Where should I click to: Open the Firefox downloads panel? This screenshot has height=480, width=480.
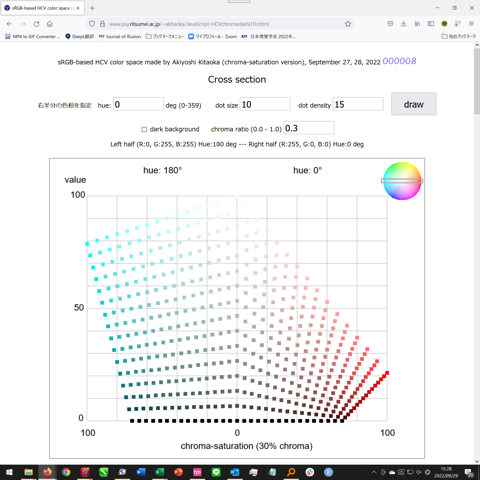[x=404, y=24]
